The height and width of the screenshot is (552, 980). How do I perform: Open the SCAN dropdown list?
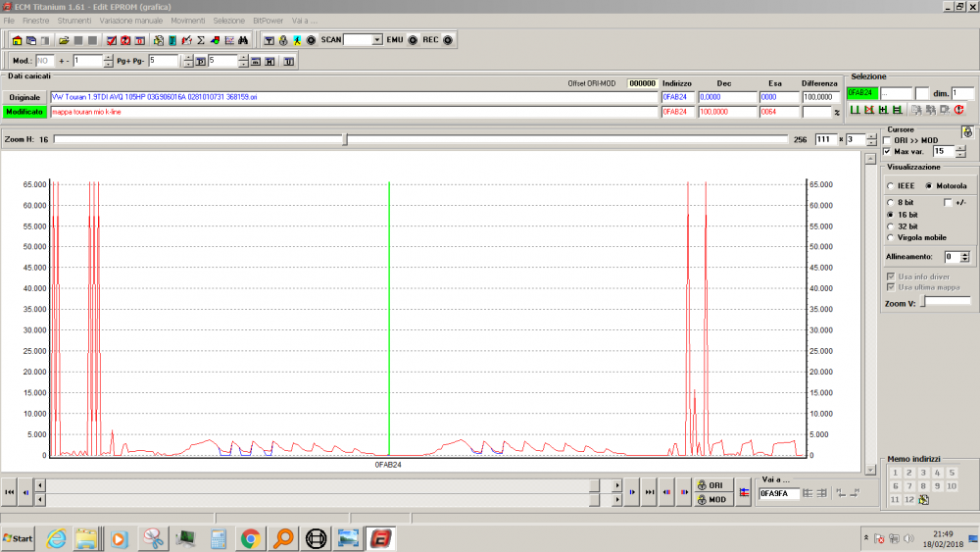point(377,40)
